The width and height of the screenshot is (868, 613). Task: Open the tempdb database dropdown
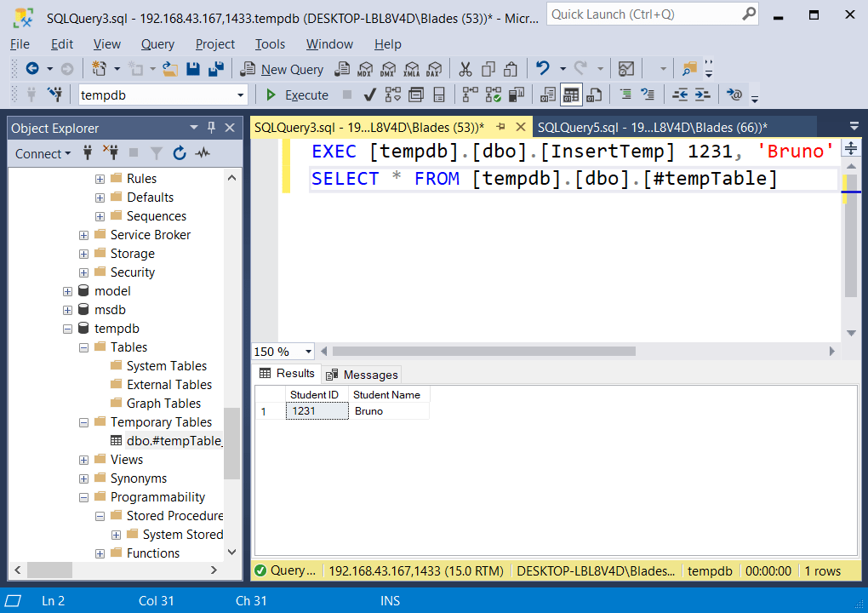click(x=242, y=95)
